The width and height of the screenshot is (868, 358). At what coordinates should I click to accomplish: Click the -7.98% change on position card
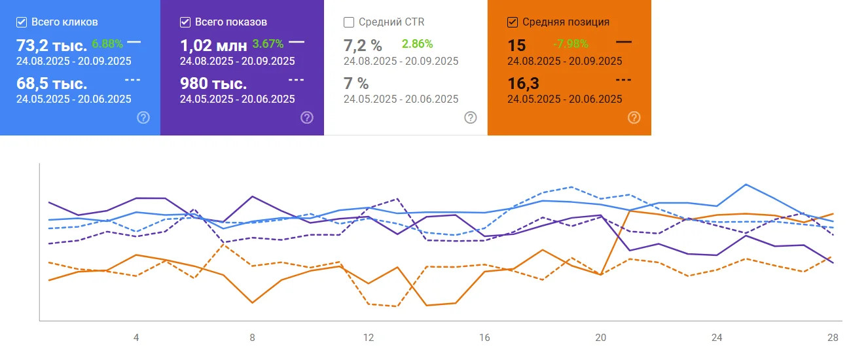[570, 45]
